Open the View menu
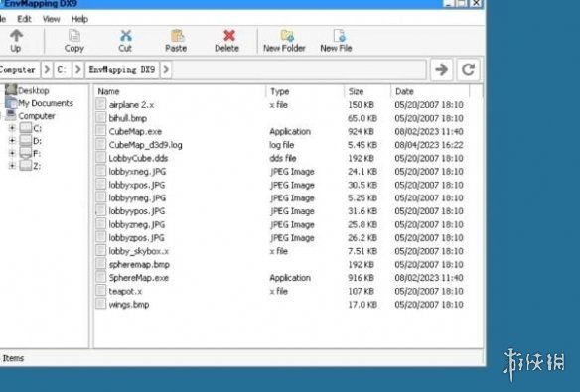The width and height of the screenshot is (580, 392). (x=51, y=19)
